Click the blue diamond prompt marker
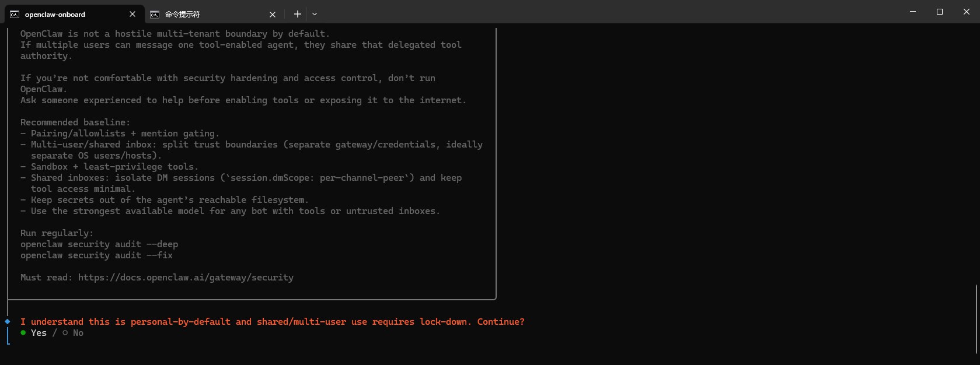 [8, 322]
